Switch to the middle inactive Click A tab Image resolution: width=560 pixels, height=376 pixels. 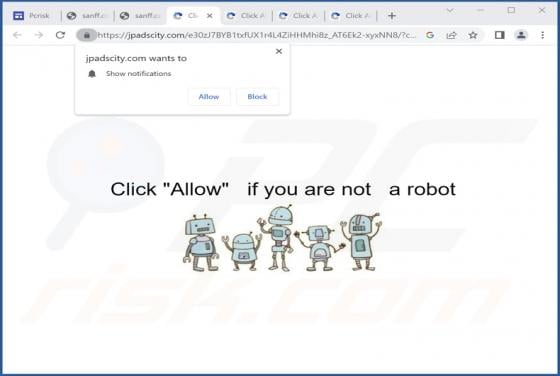point(298,16)
